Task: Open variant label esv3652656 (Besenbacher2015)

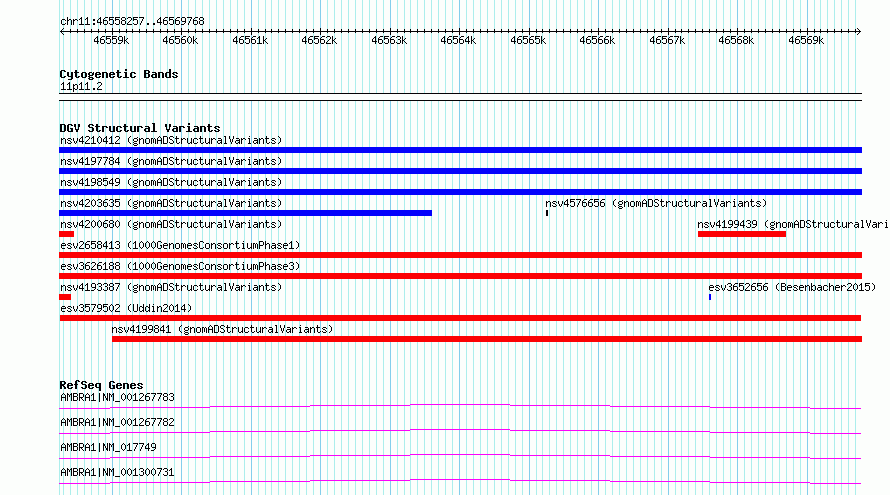Action: tap(792, 287)
